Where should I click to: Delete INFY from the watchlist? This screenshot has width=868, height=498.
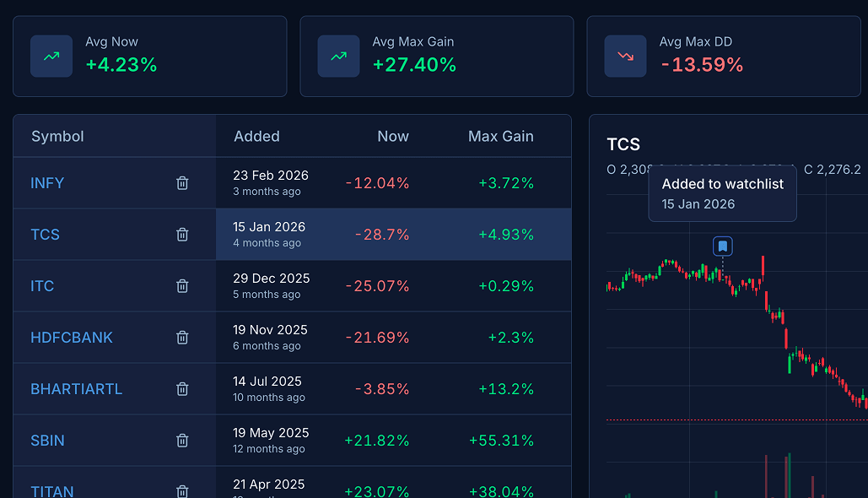182,183
